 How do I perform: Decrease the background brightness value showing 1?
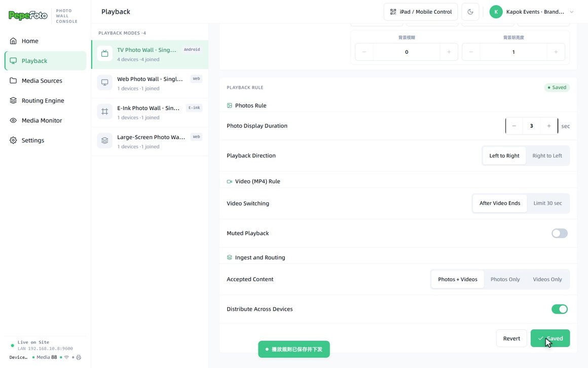pyautogui.click(x=471, y=52)
